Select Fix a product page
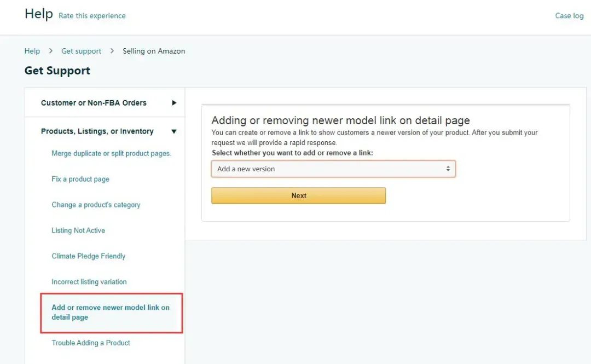591x364 pixels. (80, 179)
